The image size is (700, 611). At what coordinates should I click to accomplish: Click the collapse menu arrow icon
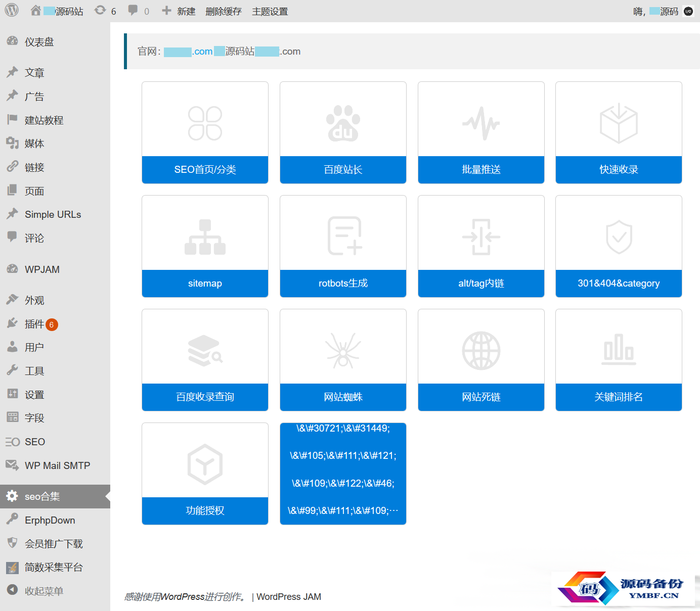[x=12, y=590]
